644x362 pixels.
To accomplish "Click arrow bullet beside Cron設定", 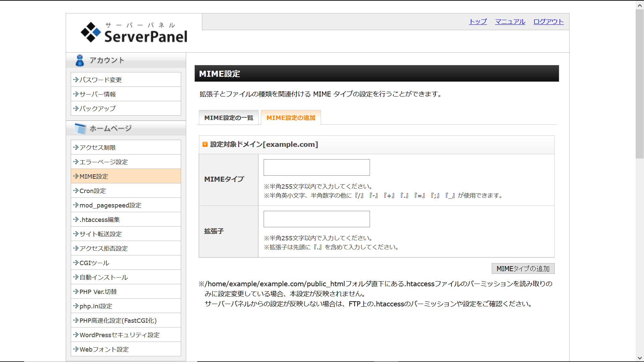I will tap(76, 191).
